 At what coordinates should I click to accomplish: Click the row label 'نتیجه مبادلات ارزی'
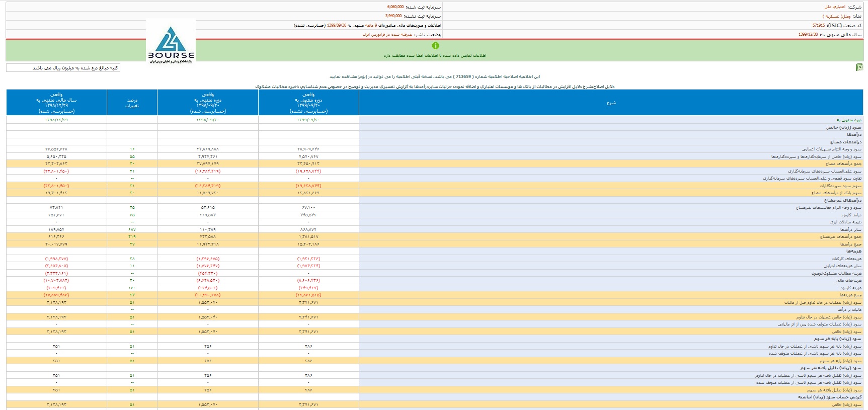point(845,222)
